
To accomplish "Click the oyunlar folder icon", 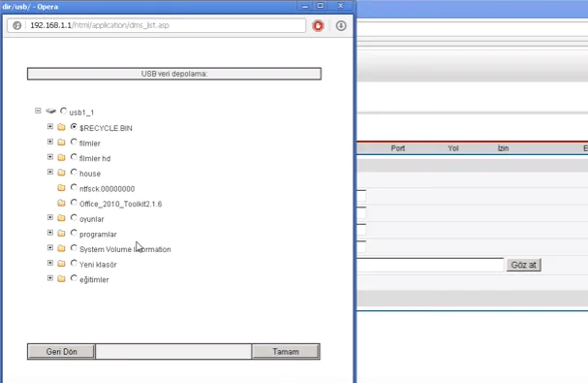I will click(x=61, y=218).
